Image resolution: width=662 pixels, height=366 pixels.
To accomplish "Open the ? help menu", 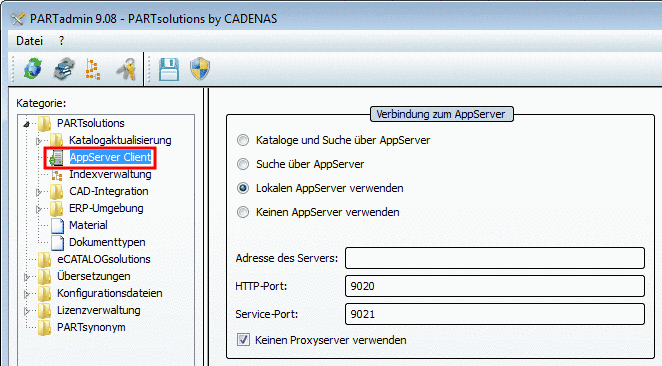I will click(61, 41).
